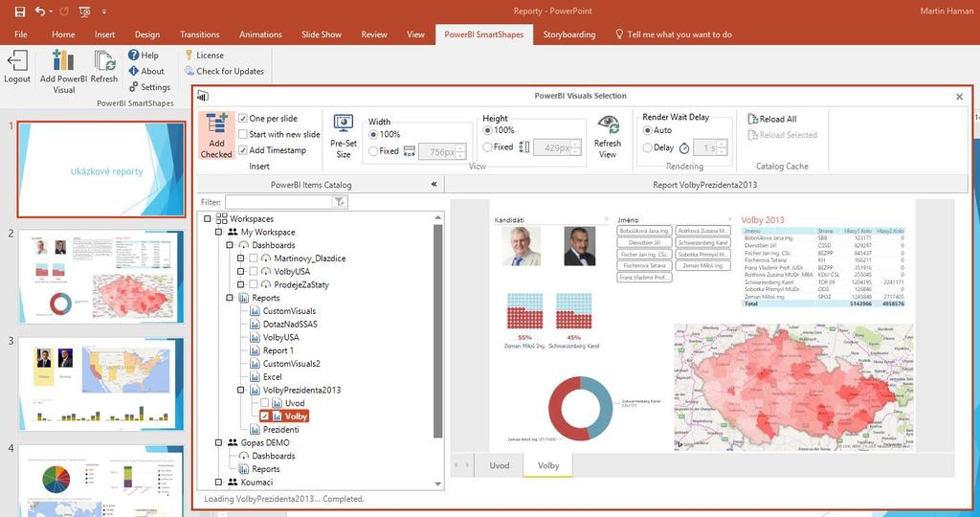Viewport: 980px width, 517px height.
Task: Expand ProdejeZaStaty dashboard node
Action: coord(240,284)
